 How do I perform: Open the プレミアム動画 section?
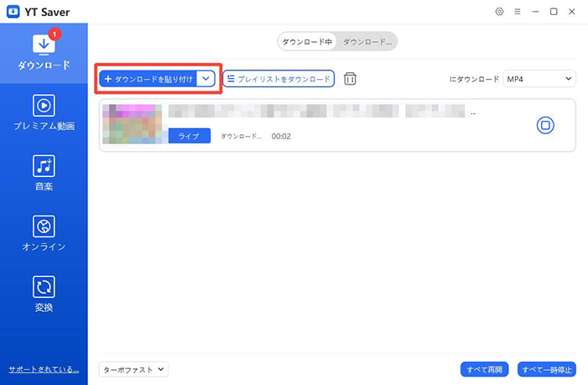44,113
